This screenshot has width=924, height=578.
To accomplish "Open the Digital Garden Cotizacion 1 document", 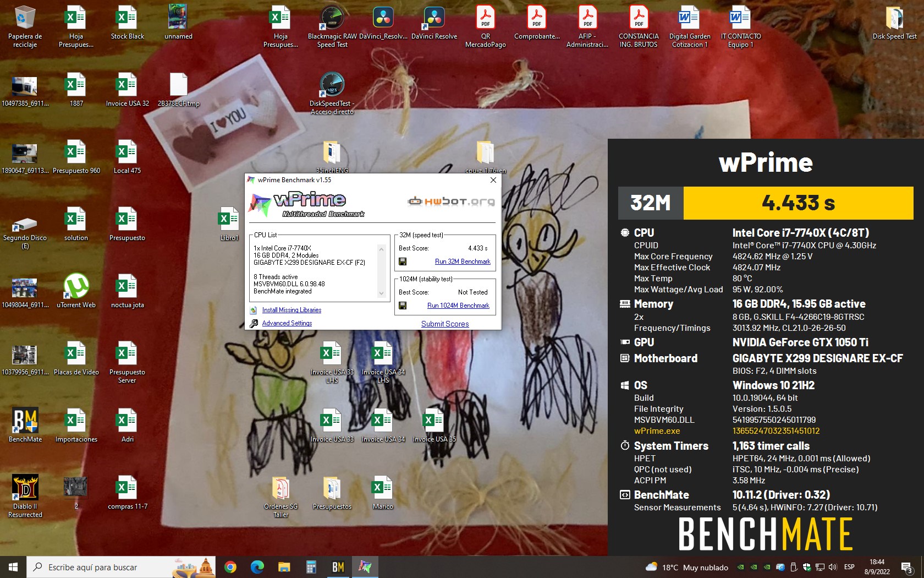I will pos(690,26).
